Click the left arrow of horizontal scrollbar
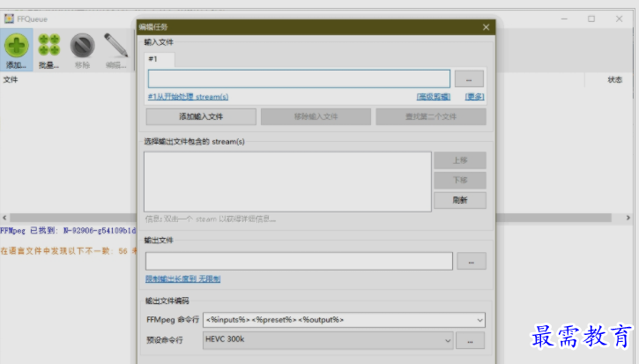The width and height of the screenshot is (639, 364). (4, 218)
